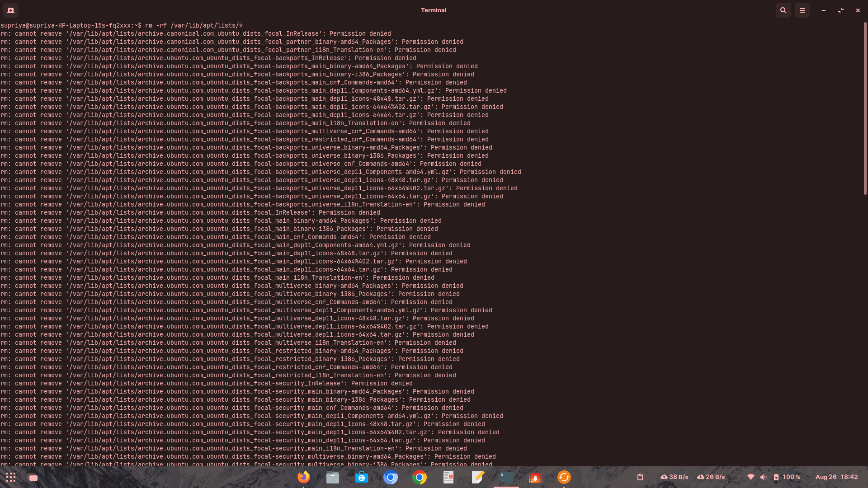Viewport: 868px width, 488px height.
Task: Click the 26 B/s network speed indicator
Action: click(711, 477)
